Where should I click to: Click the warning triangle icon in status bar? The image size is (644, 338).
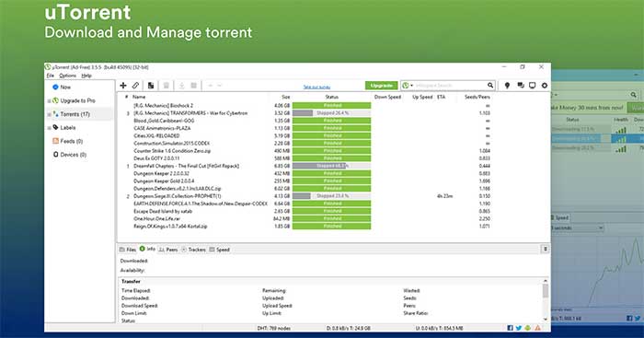[537, 328]
